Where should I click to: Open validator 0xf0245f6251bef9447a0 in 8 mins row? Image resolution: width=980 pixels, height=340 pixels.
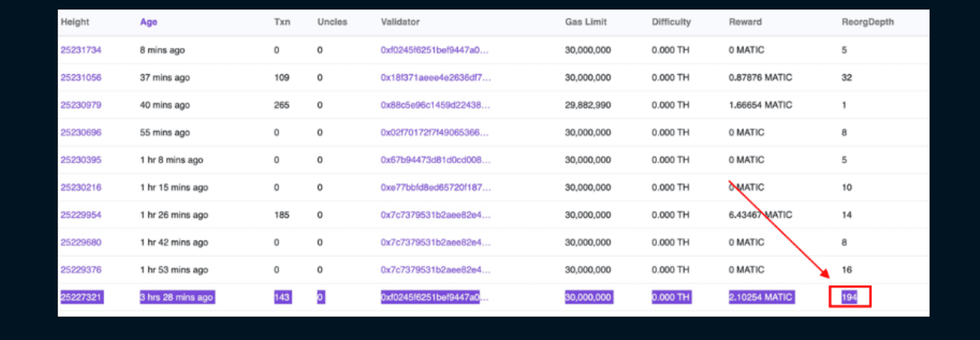click(x=435, y=50)
